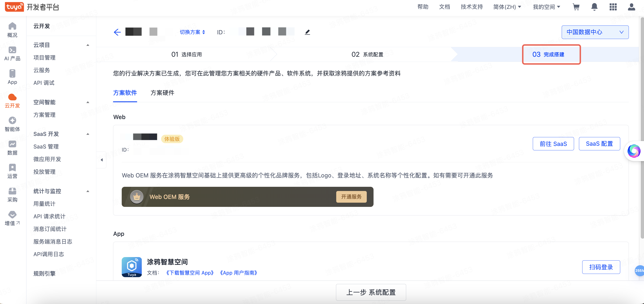Collapse the side menu panel arrow
The image size is (644, 304).
click(101, 160)
